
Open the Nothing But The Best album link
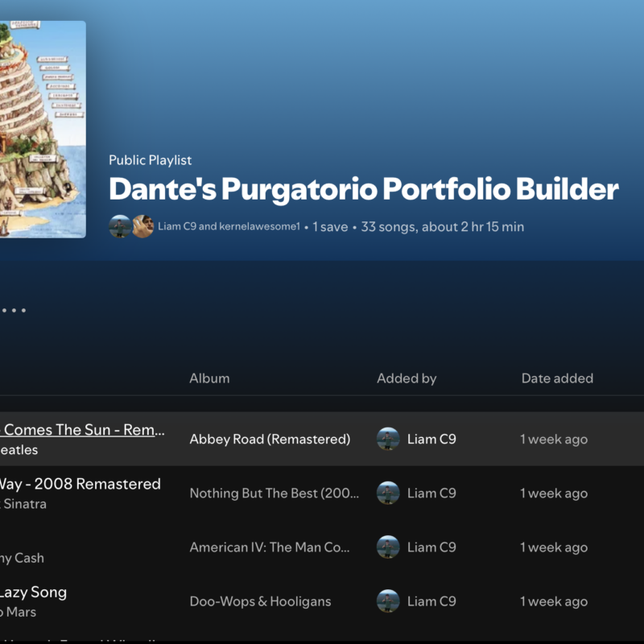click(x=274, y=493)
